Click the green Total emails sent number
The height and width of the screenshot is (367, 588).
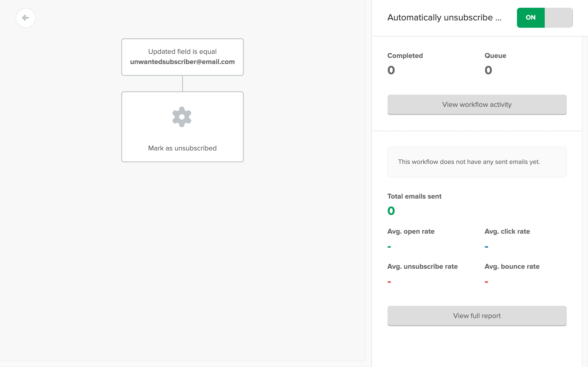tap(391, 211)
